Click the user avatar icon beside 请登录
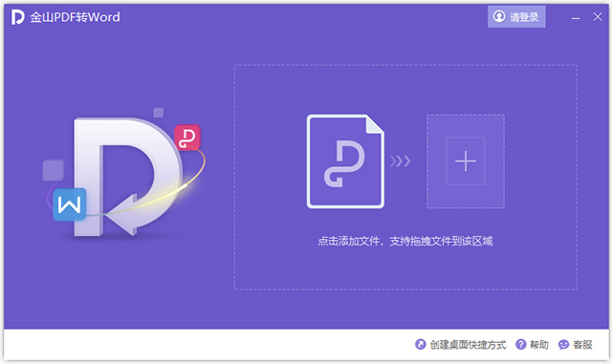The image size is (612, 364). coord(499,16)
